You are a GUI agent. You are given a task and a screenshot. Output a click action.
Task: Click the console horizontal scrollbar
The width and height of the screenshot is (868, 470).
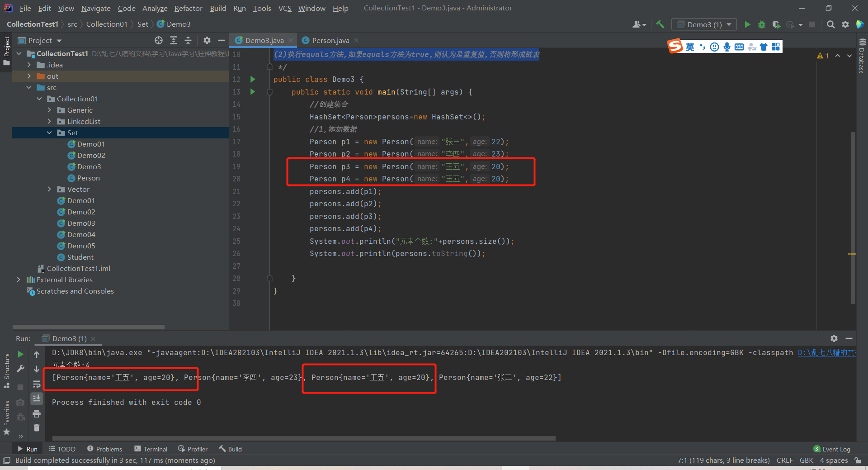[x=304, y=438]
